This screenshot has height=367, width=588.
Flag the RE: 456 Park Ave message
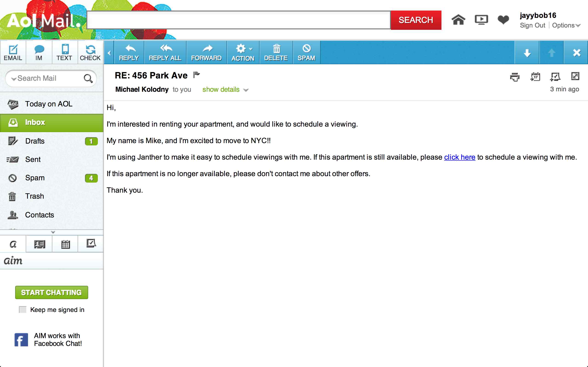click(x=196, y=75)
